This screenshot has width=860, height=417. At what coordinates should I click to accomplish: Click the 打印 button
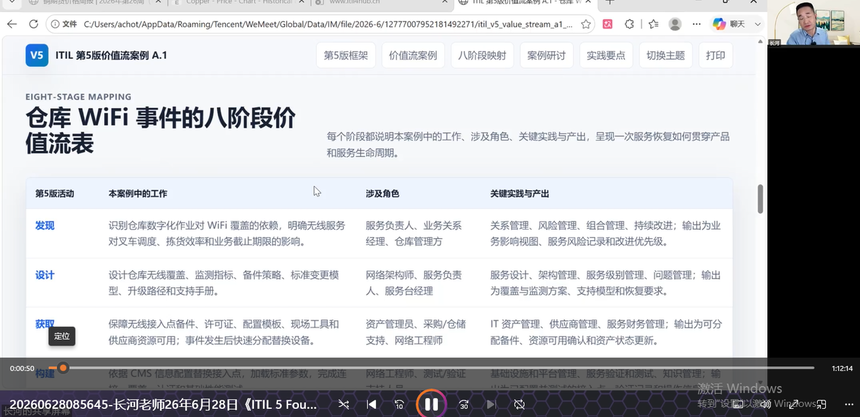point(715,55)
